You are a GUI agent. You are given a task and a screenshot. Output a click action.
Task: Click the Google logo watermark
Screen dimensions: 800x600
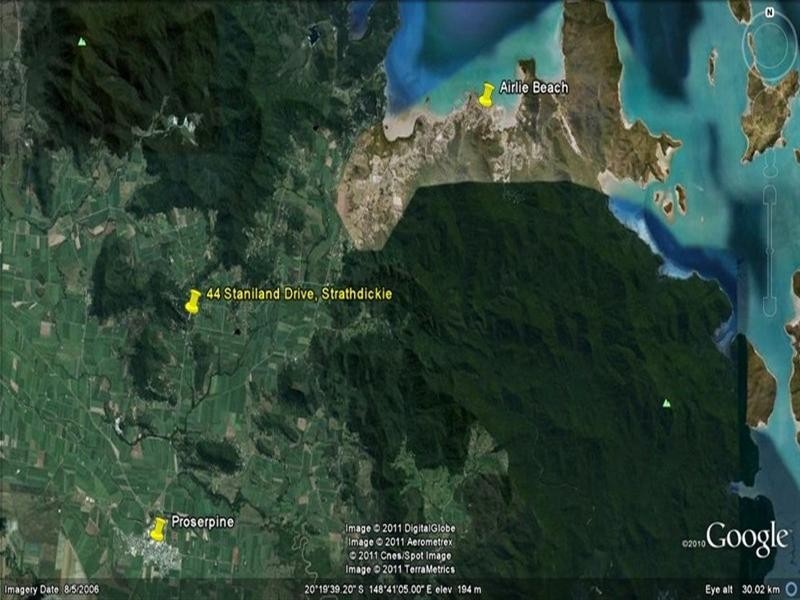coord(746,538)
